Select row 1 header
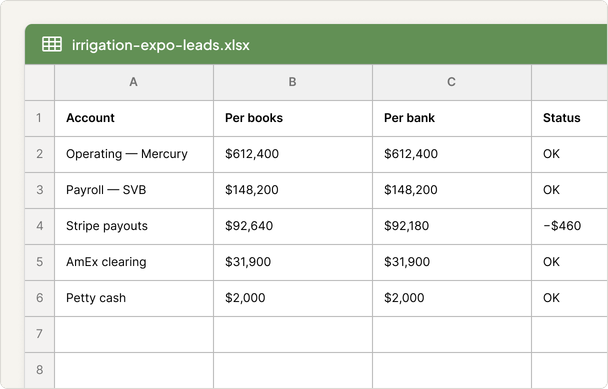The image size is (608, 389). [40, 118]
